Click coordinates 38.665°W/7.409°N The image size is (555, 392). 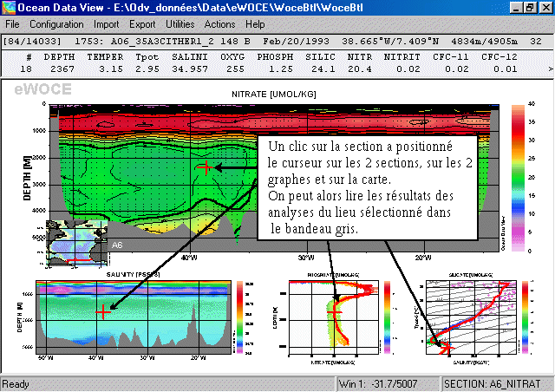pos(390,42)
